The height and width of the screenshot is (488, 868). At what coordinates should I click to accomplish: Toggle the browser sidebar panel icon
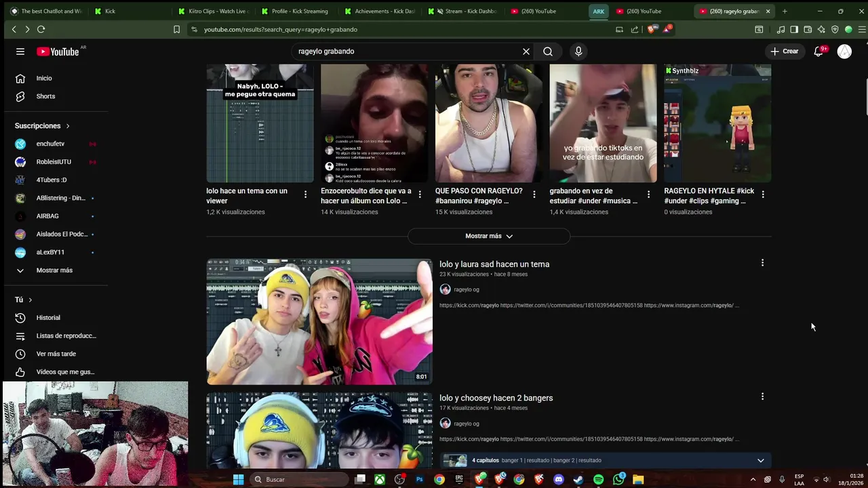(794, 29)
